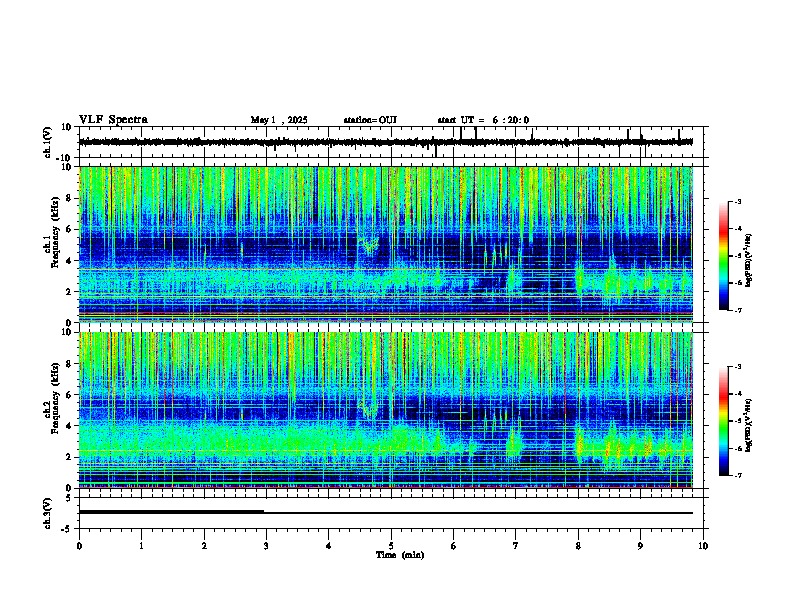Click the "10" tick on the time axis
The image size is (792, 612).
(x=703, y=546)
